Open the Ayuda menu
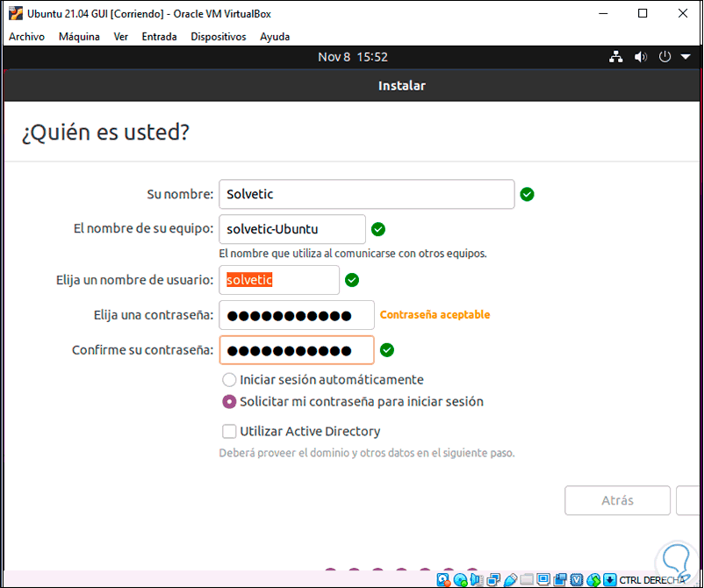 click(275, 37)
